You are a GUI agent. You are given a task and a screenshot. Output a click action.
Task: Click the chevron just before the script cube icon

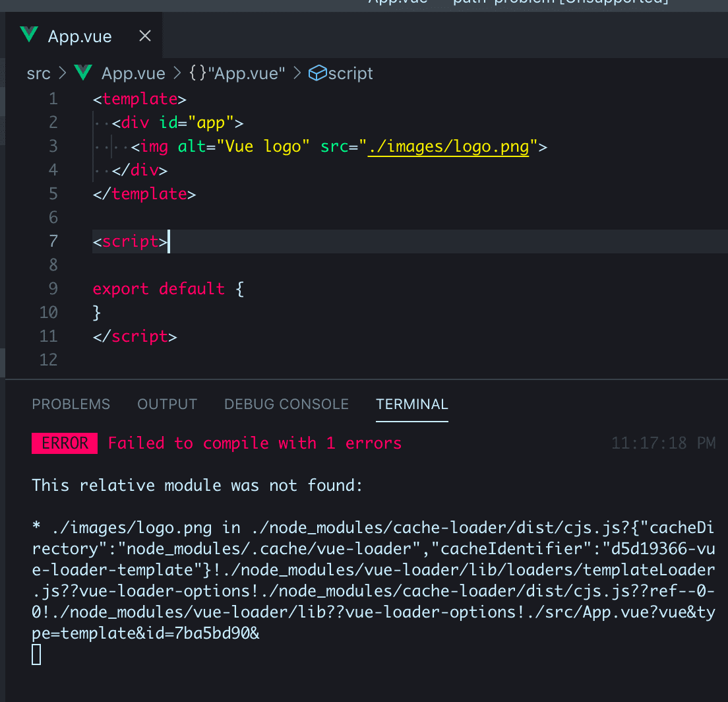(297, 73)
